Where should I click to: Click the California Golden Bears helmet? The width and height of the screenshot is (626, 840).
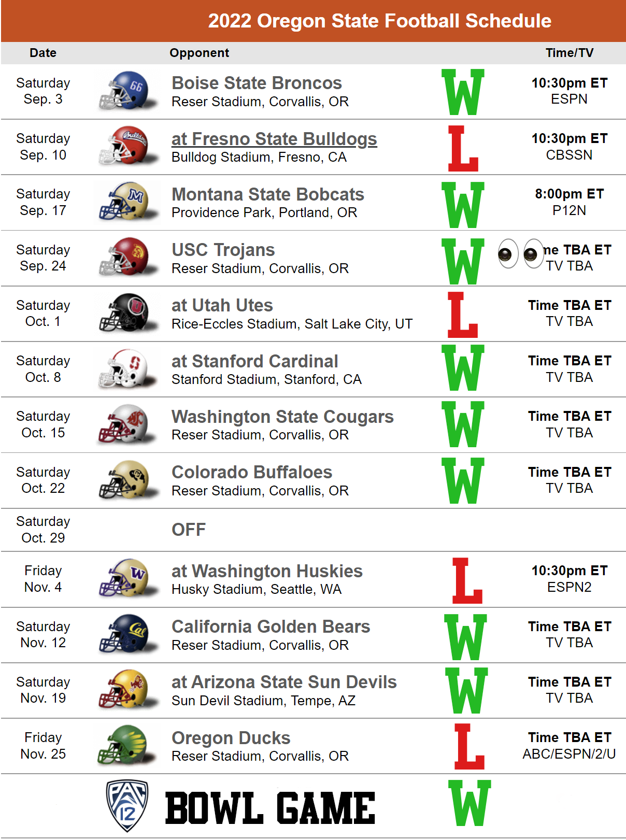point(127,634)
